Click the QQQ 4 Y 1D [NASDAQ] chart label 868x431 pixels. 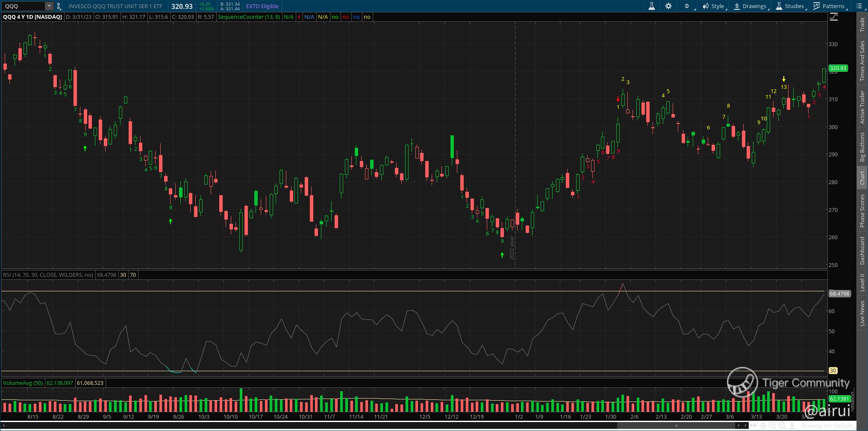coord(32,17)
